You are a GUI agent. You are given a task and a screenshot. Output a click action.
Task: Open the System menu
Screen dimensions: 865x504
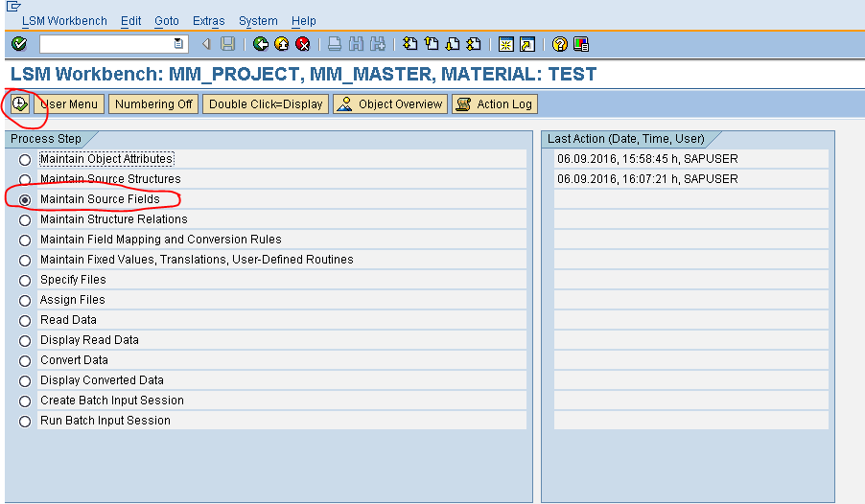[258, 21]
